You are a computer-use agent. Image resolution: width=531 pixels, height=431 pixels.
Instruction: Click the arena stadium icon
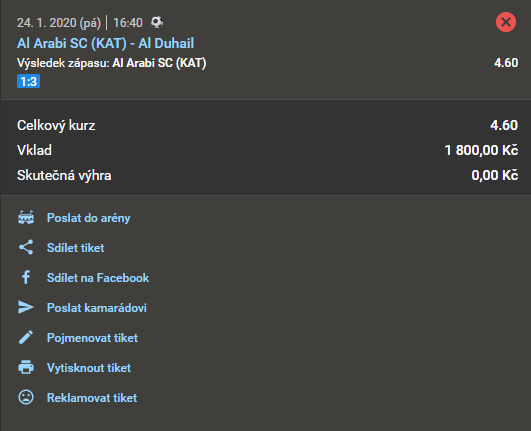pyautogui.click(x=26, y=218)
